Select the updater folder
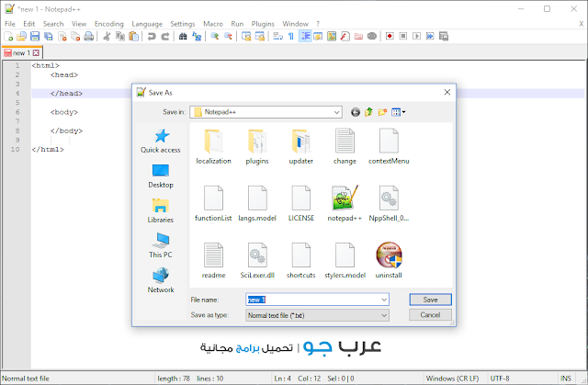Screen dimensions: 588x385 pos(301,147)
